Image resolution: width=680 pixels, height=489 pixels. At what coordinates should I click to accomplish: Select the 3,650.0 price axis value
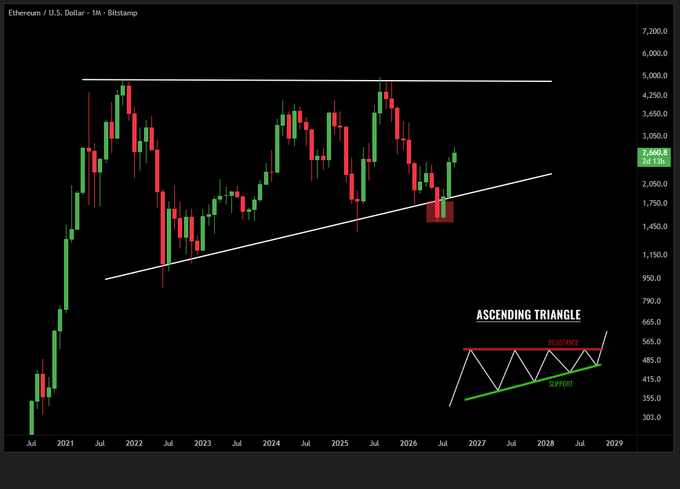[654, 114]
